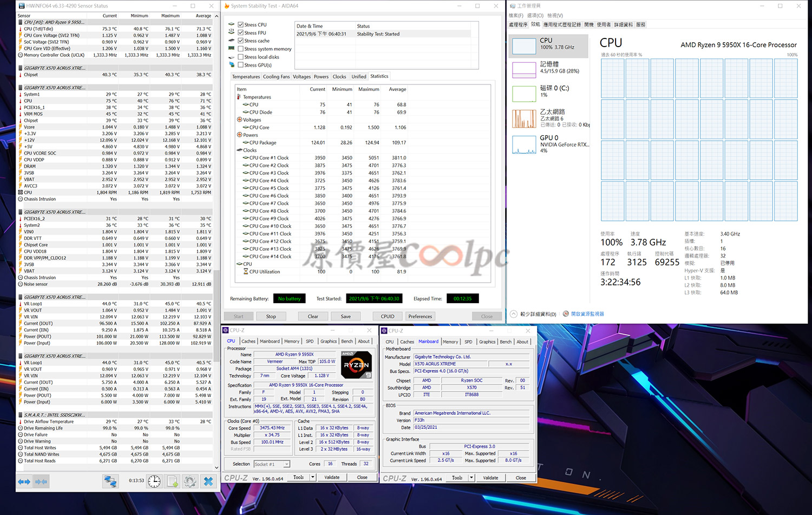Viewport: 812px width, 515px height.
Task: Click HWiNFO clock reset-timer icon
Action: pyautogui.click(x=154, y=481)
